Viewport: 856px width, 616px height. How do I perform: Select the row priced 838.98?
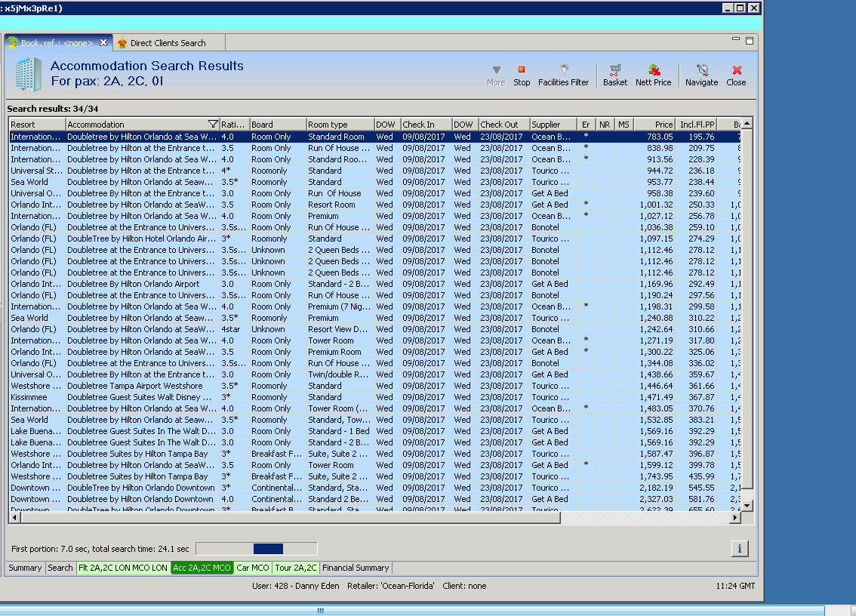coord(375,148)
